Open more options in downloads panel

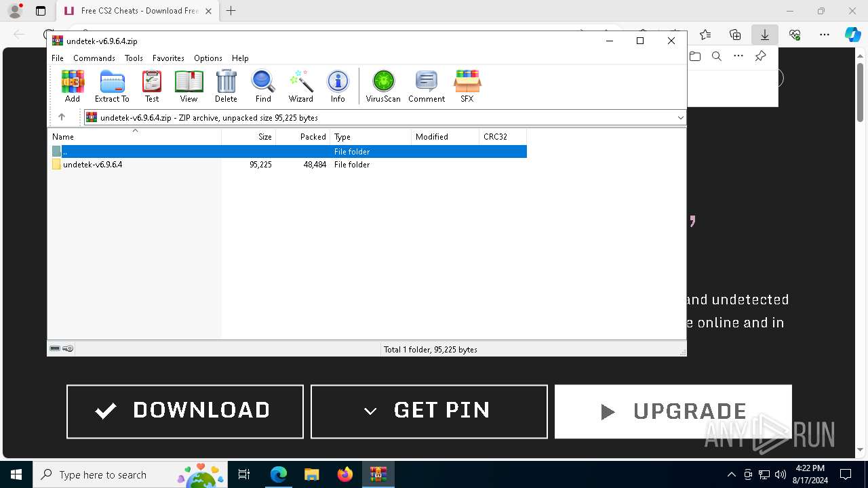pos(738,56)
